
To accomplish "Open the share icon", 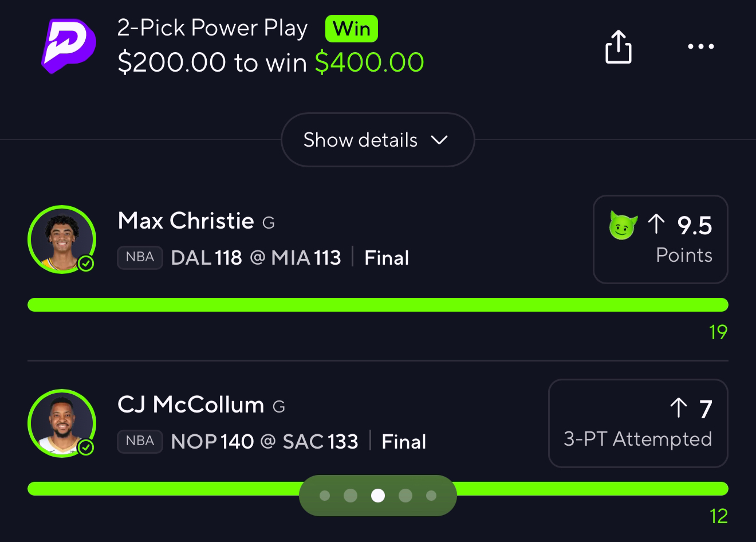I will tap(619, 46).
